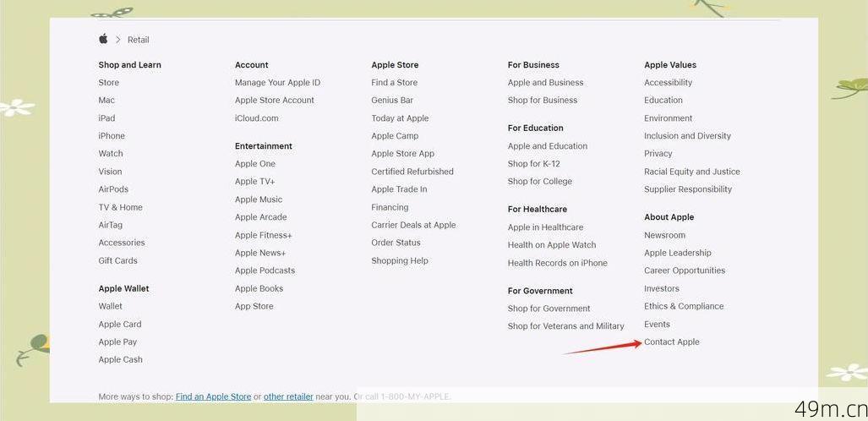This screenshot has height=421, width=868.
Task: Open the Privacy link
Action: [658, 154]
